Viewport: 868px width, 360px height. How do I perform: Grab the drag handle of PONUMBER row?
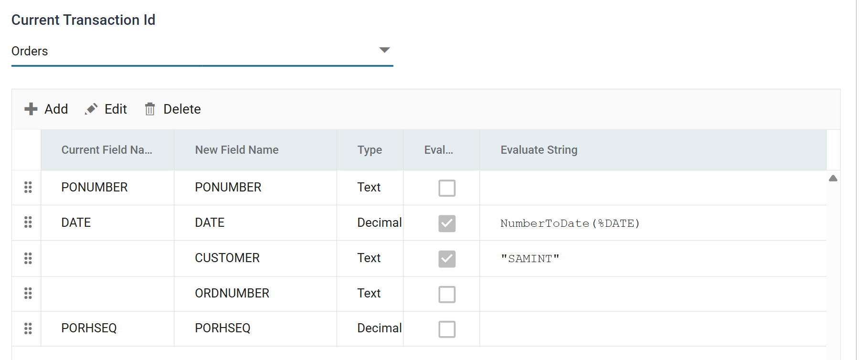tap(28, 187)
